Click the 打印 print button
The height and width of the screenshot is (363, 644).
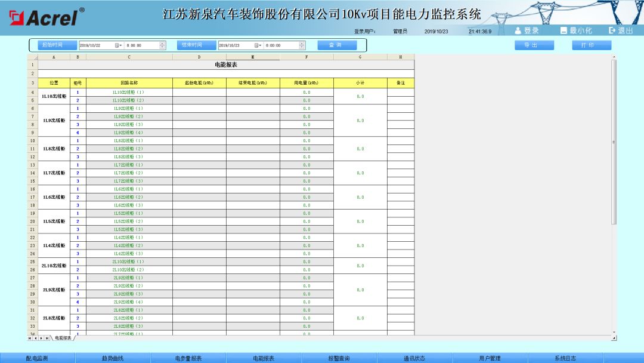pos(592,45)
